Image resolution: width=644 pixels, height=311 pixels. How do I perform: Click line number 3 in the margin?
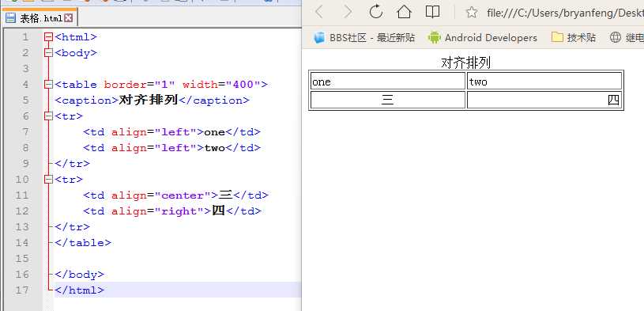[25, 69]
